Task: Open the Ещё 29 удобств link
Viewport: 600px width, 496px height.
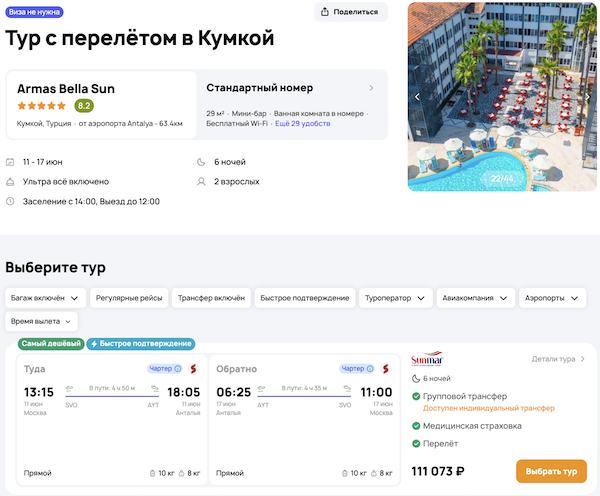Action: point(304,124)
